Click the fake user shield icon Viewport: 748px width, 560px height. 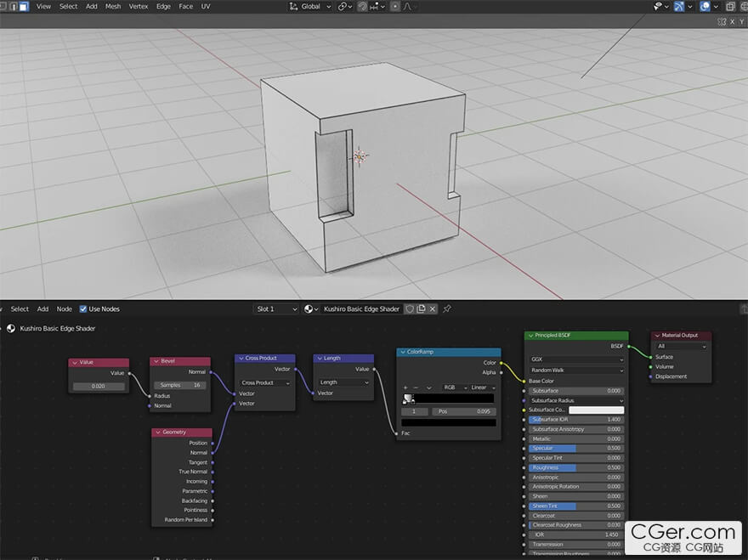click(x=409, y=309)
